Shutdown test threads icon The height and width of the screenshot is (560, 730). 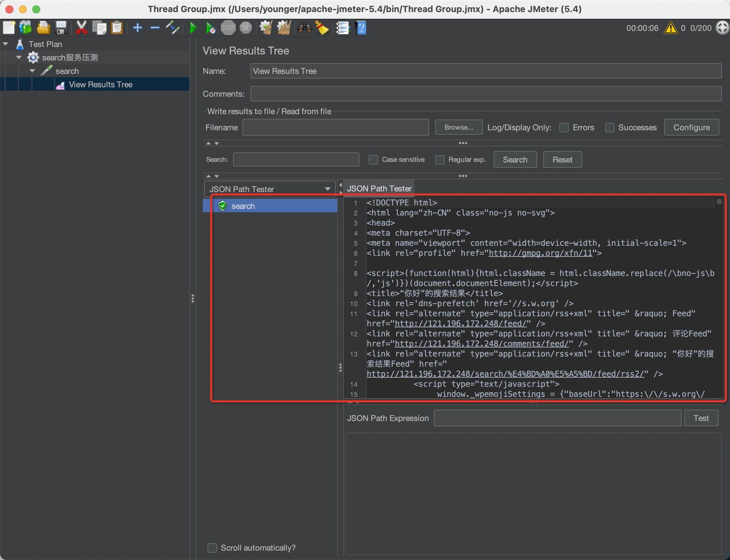pyautogui.click(x=246, y=28)
